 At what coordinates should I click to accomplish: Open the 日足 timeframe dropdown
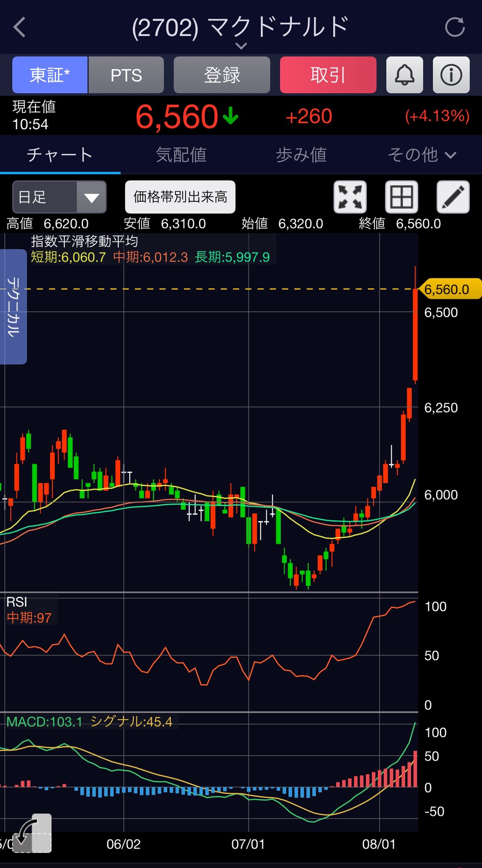tap(59, 197)
